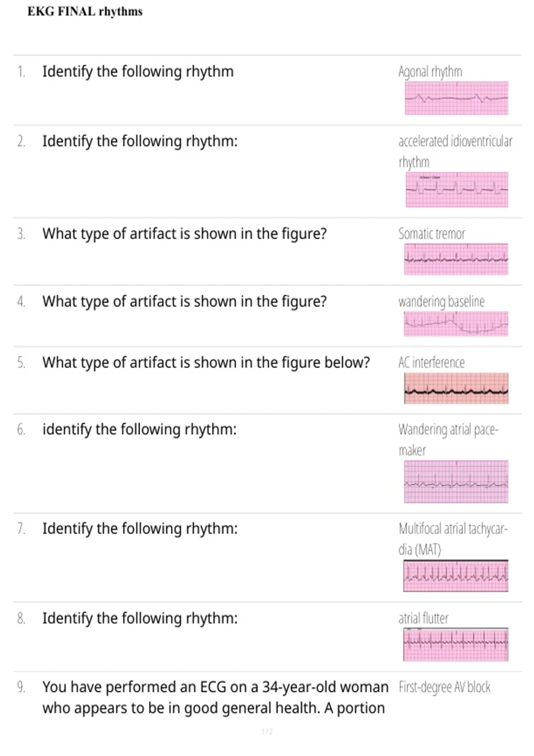Image resolution: width=534 pixels, height=756 pixels.
Task: Select question 5 artifact in figure below
Action: (206, 362)
